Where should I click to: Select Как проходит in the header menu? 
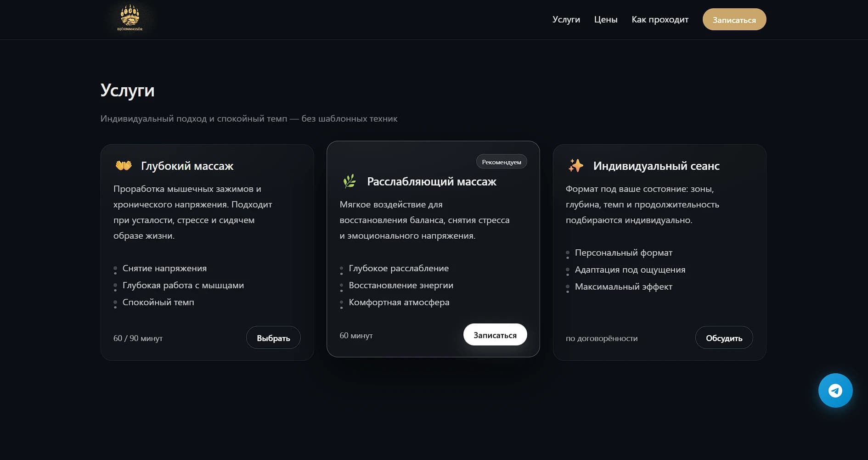659,20
